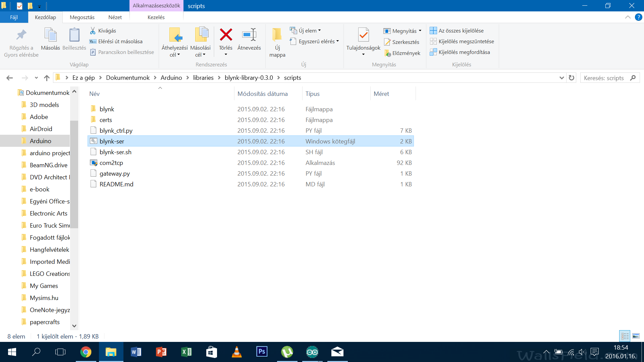Click libraries in the breadcrumb path
This screenshot has width=644, height=362.
pos(203,78)
